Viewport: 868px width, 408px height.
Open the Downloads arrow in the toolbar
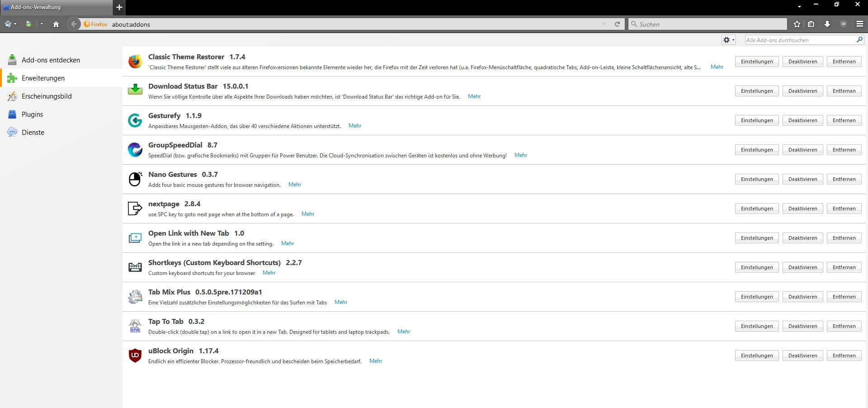tap(827, 24)
